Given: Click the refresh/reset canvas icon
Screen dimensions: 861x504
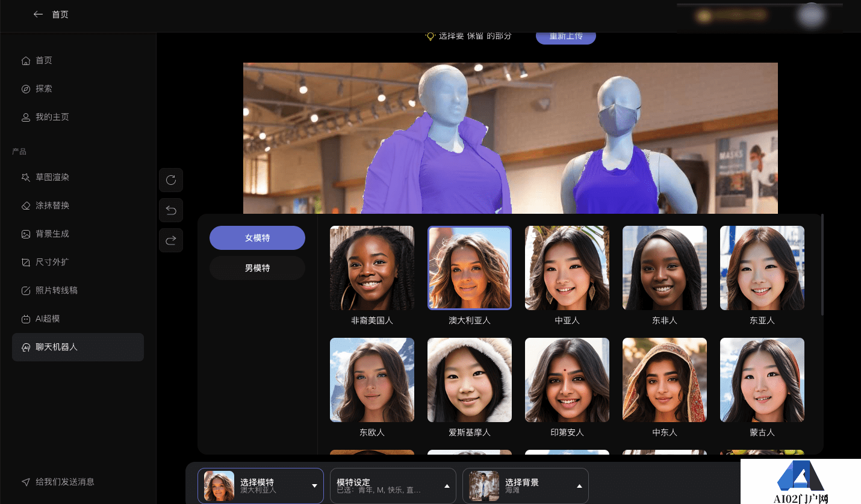Looking at the screenshot, I should [171, 180].
